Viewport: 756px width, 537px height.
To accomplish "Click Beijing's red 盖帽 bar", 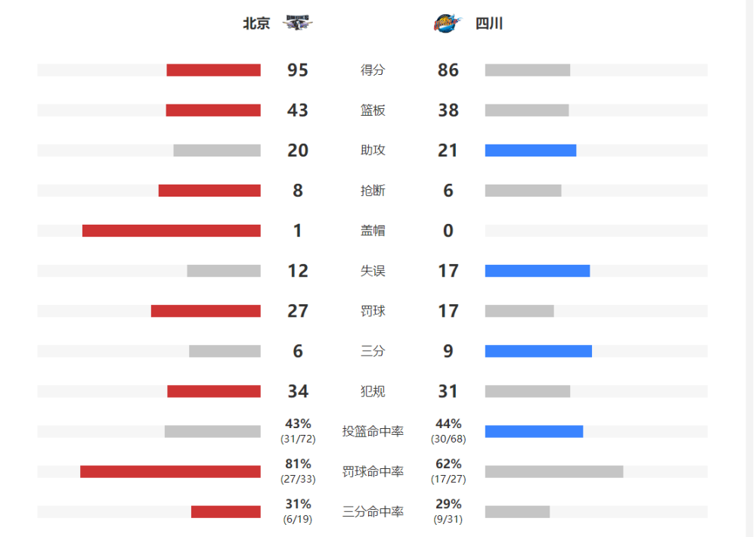I will click(x=172, y=231).
